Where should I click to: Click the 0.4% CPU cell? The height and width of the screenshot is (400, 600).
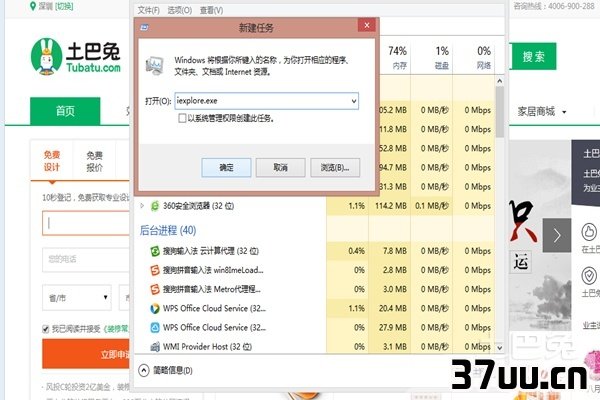[x=348, y=251]
